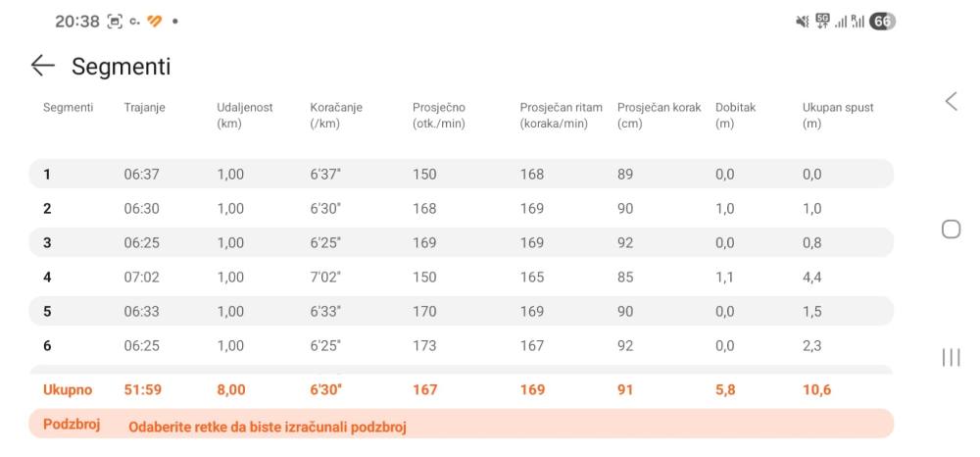Select segment row 1 with time 06:37
The height and width of the screenshot is (457, 980).
462,174
